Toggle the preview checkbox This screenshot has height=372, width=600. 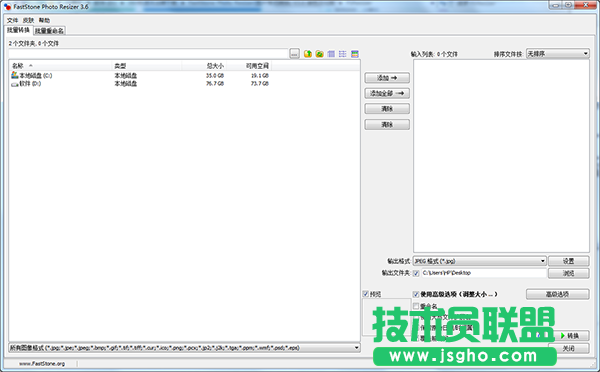365,294
